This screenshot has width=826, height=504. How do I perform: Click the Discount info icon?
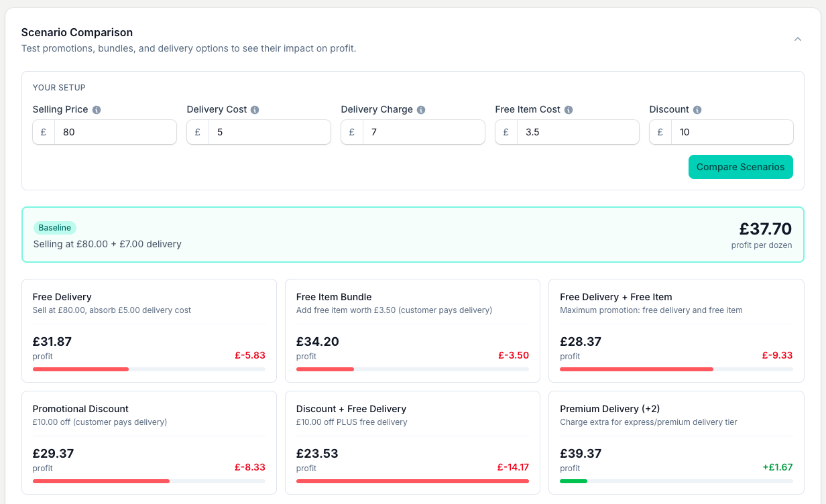[697, 110]
